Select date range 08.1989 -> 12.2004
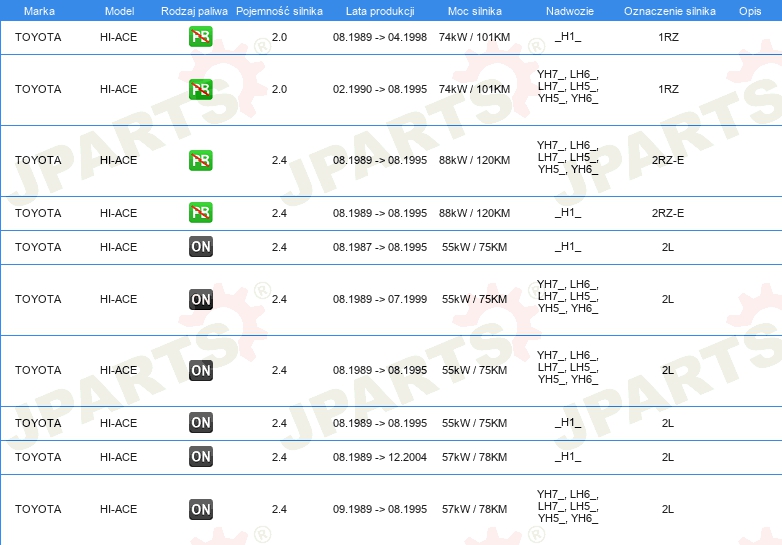Screen dimensions: 782x545 tap(380, 457)
